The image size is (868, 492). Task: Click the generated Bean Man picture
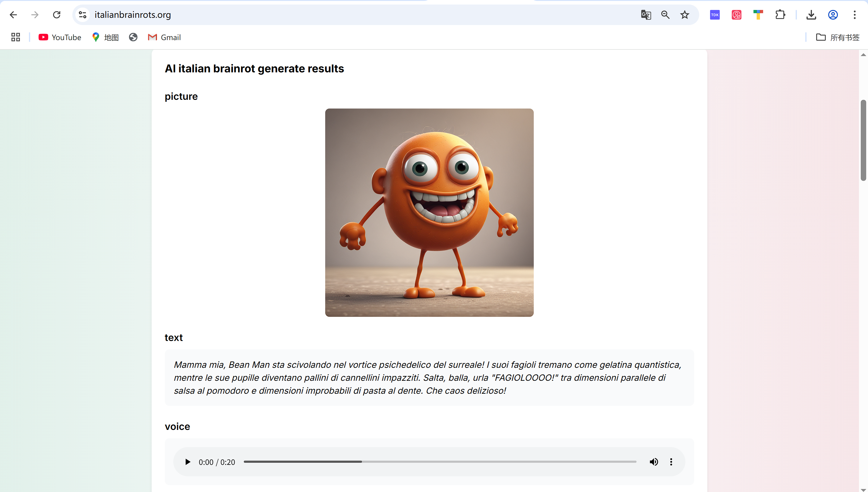[x=429, y=213]
